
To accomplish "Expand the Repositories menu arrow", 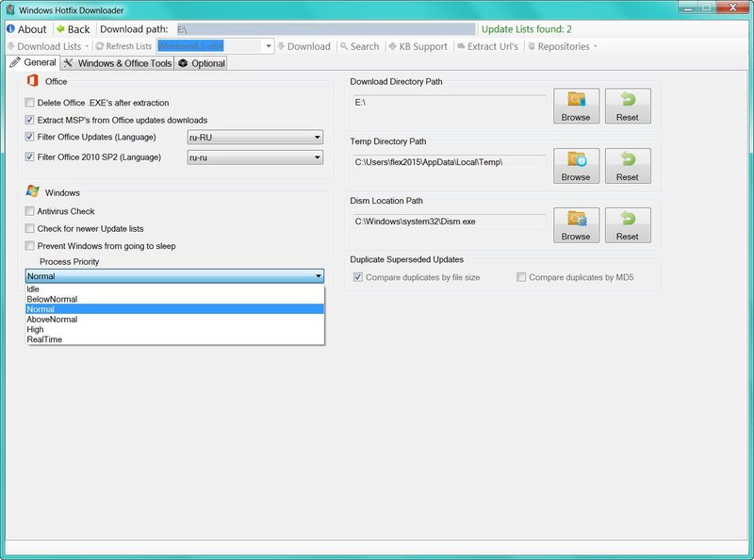I will tap(596, 46).
